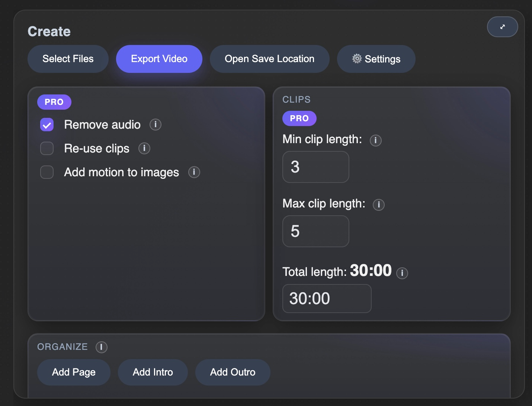This screenshot has width=532, height=406.
Task: Enable Add motion to images
Action: pyautogui.click(x=47, y=172)
